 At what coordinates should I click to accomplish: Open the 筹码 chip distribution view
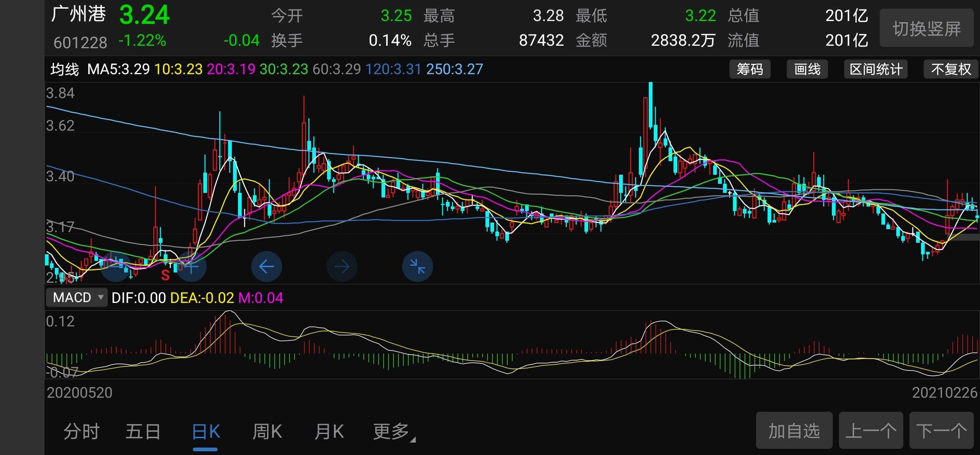(750, 69)
